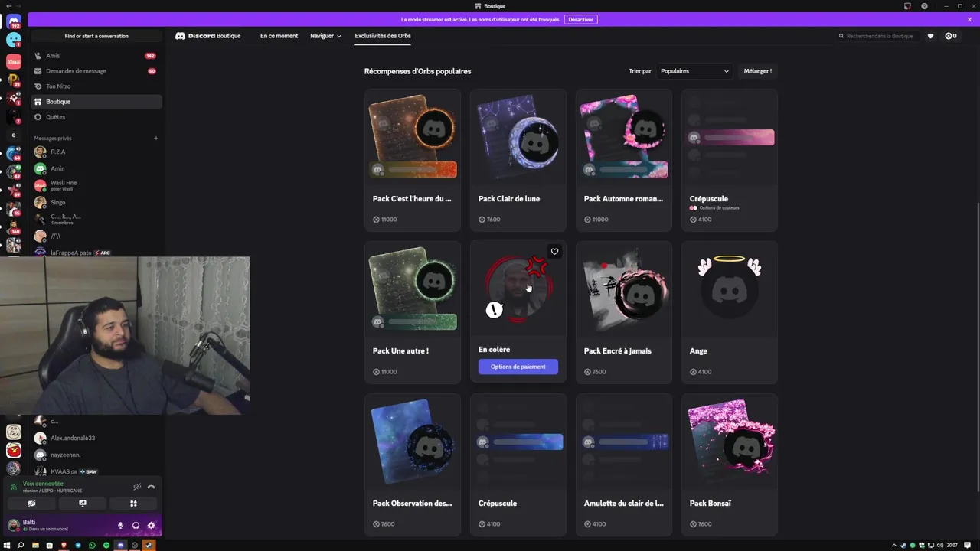
Task: Open the server icon with badge 63
Action: (x=14, y=154)
